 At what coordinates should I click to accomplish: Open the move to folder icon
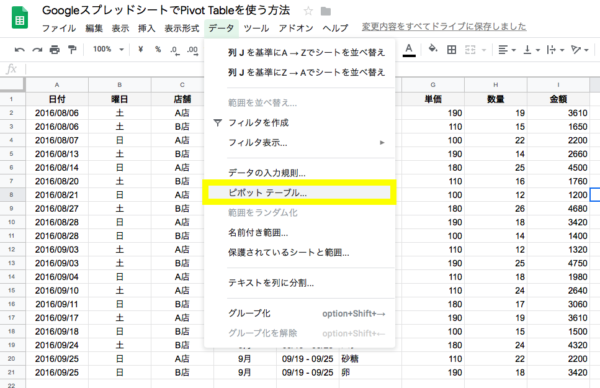326,11
